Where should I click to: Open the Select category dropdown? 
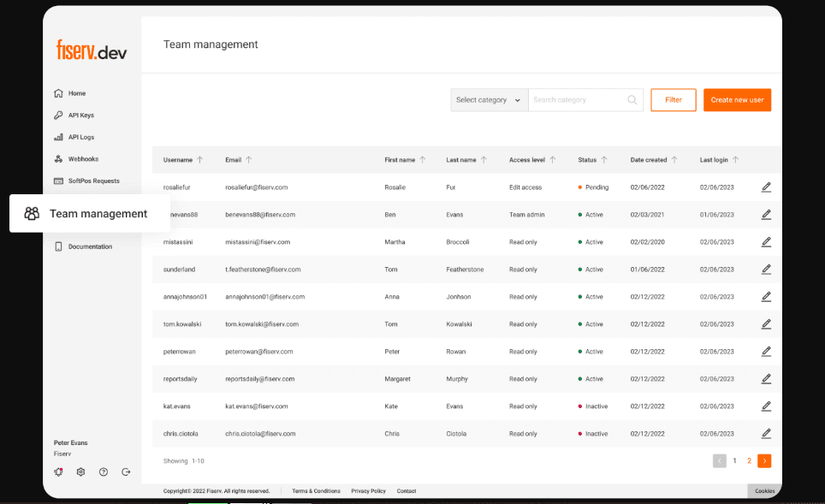click(x=490, y=100)
